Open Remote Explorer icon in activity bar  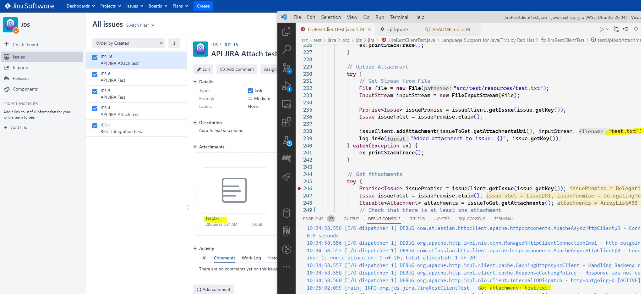coord(287,104)
